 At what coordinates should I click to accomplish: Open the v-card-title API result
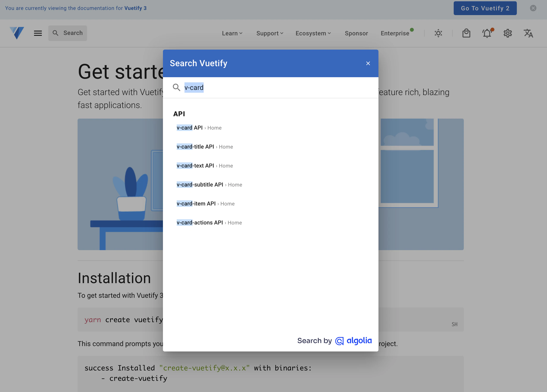point(205,147)
